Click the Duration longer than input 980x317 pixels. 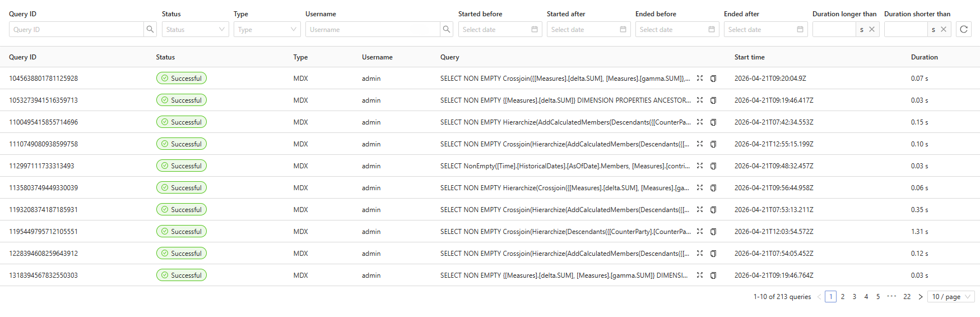coord(834,29)
